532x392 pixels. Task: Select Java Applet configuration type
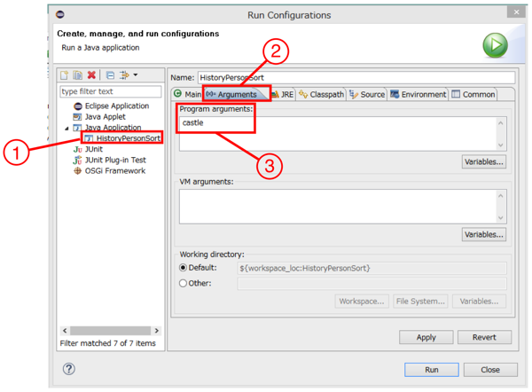tap(105, 117)
